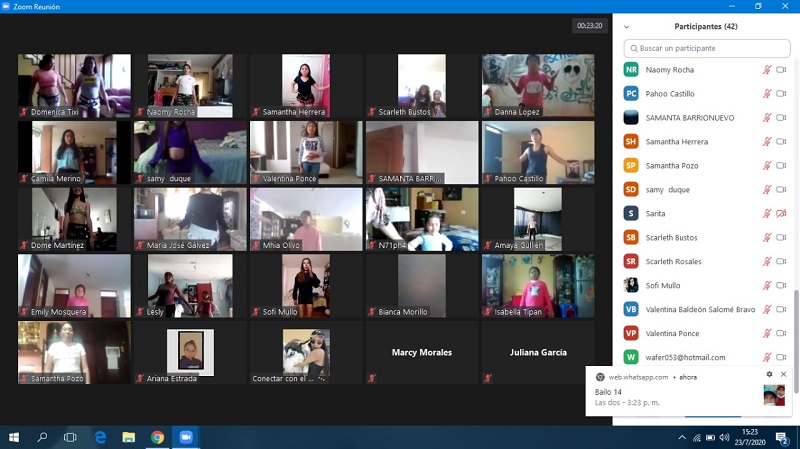Collapse the Participantes panel with the chevron

[626, 27]
